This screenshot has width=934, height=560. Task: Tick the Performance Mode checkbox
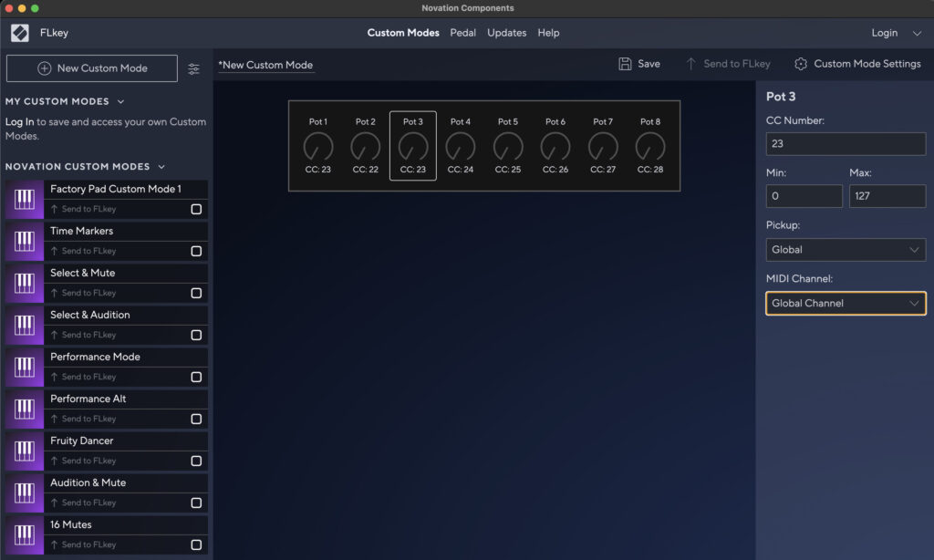196,377
